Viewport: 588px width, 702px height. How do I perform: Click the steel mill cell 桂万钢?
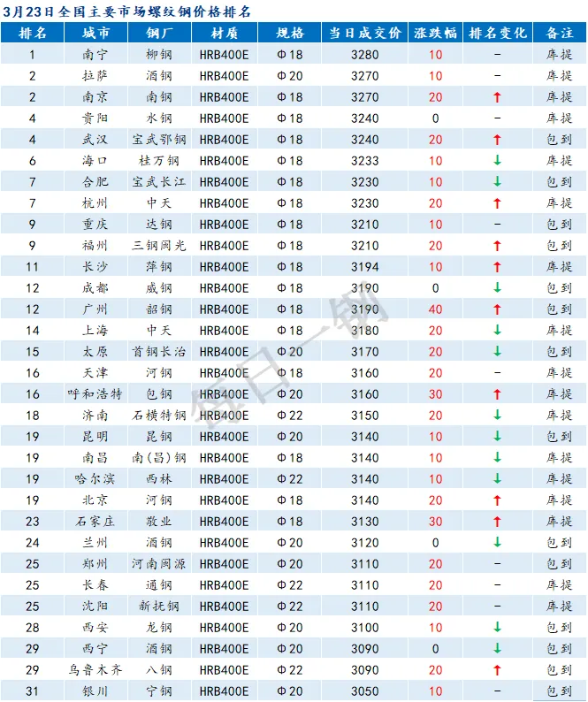159,161
